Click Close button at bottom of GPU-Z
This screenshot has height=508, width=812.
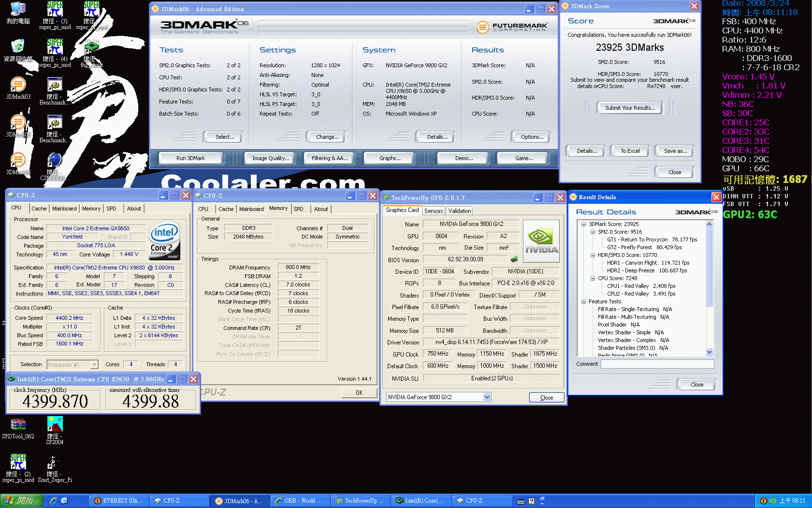pos(547,397)
